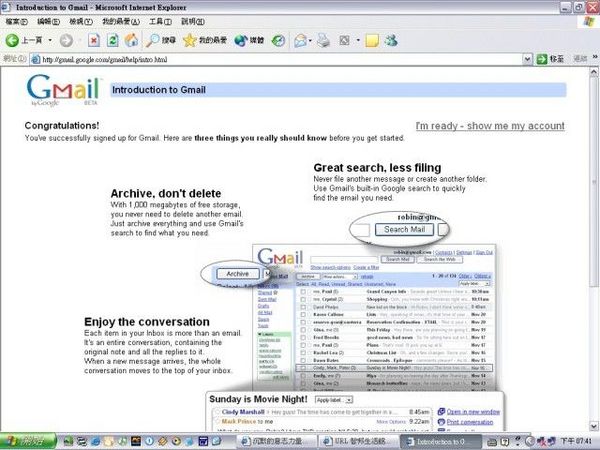Click the first quick launch icon after Start

[68, 441]
